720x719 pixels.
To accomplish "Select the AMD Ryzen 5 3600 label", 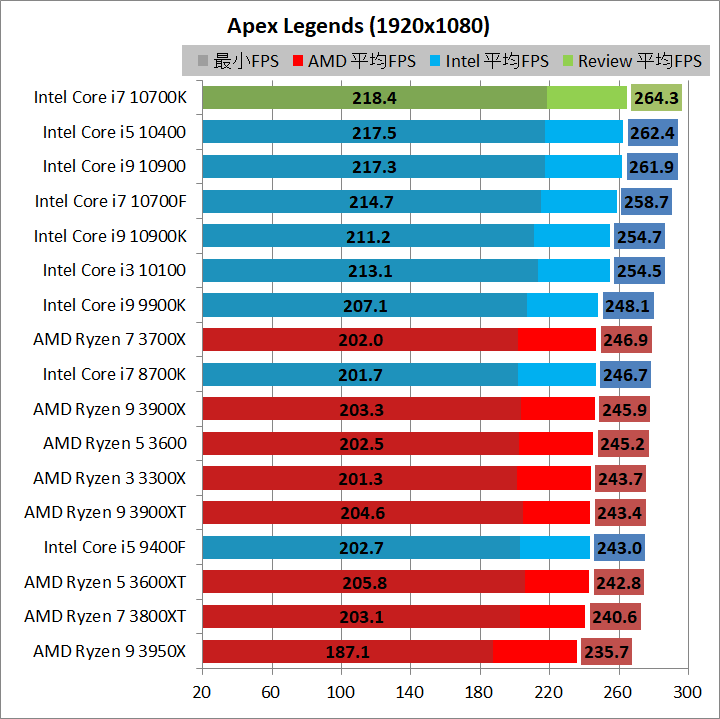I will [x=115, y=443].
